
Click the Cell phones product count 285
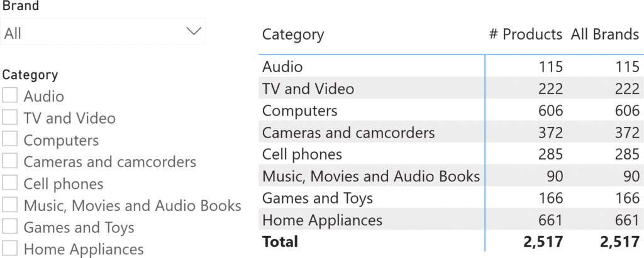point(550,154)
